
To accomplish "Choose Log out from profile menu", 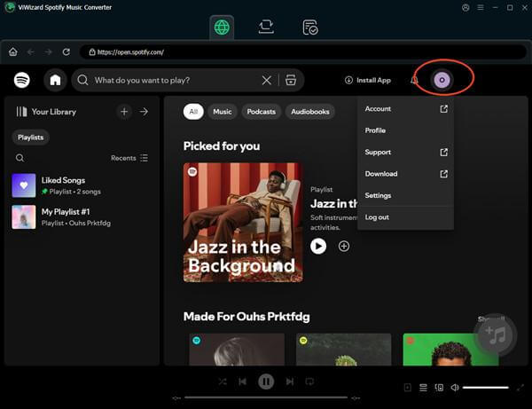I will point(405,217).
